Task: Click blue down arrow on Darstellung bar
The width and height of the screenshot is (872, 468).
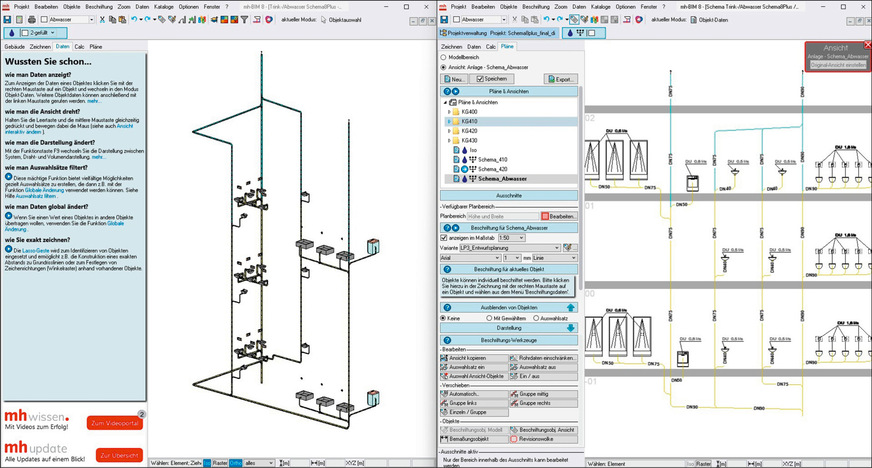Action: [x=571, y=327]
